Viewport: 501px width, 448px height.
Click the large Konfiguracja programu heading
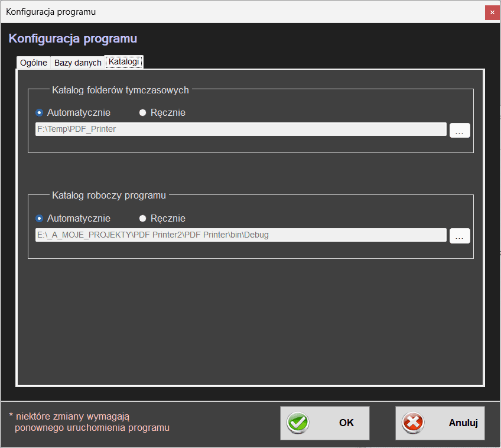coord(73,39)
